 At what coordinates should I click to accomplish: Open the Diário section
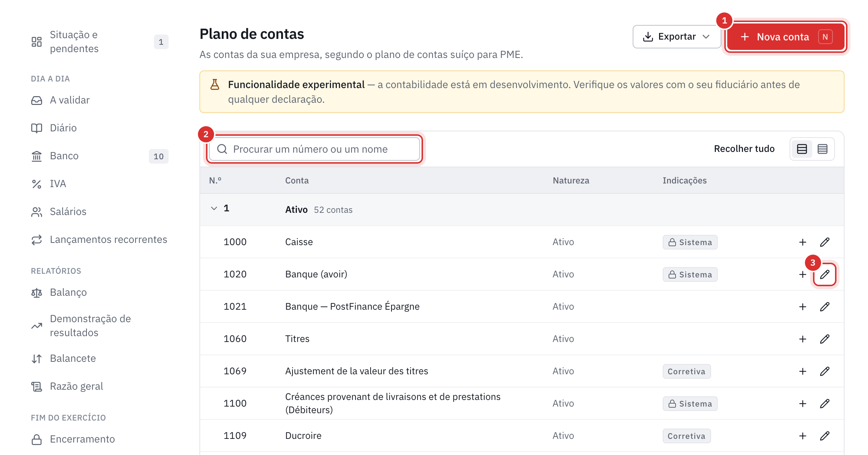click(x=100, y=128)
